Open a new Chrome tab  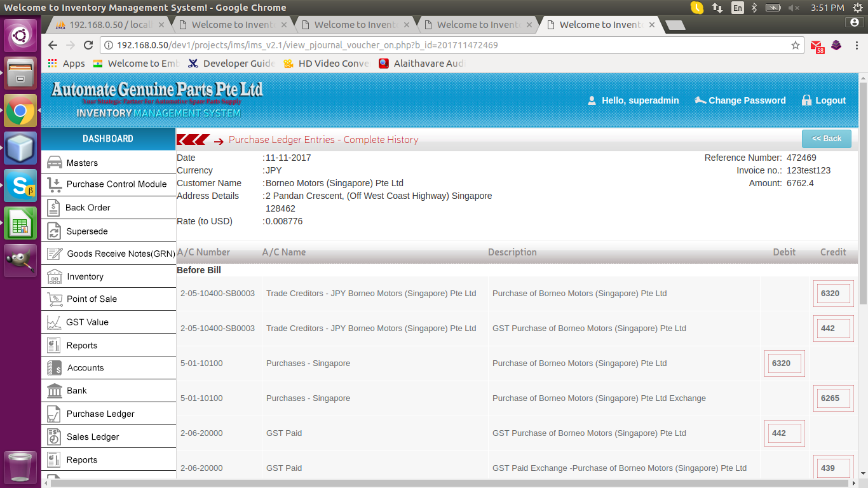pos(675,25)
